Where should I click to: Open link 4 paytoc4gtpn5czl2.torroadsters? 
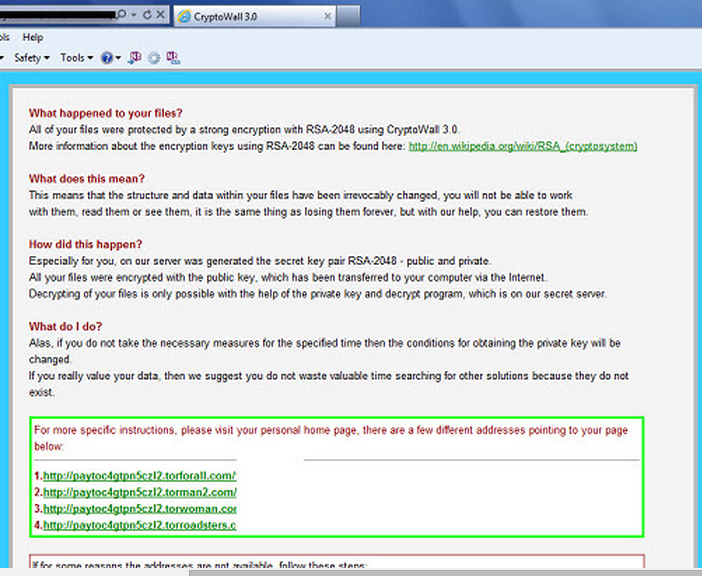[x=139, y=525]
